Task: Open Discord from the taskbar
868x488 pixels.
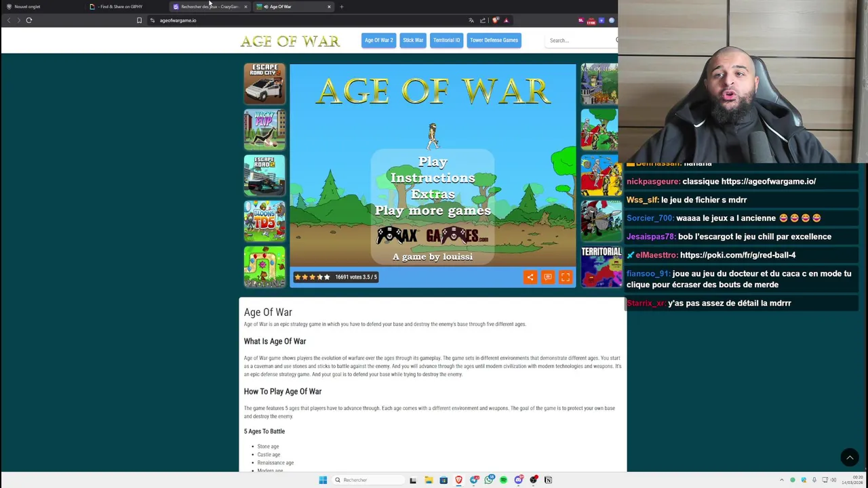Action: [x=519, y=480]
